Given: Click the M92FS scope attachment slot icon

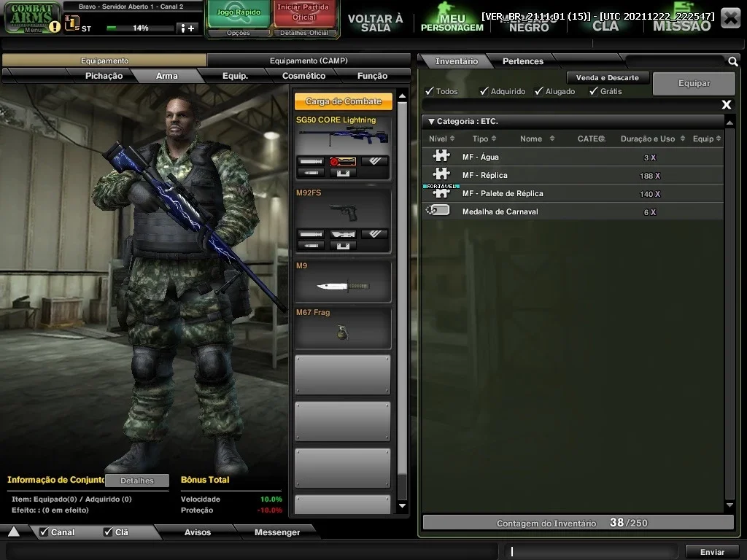Looking at the screenshot, I should click(x=343, y=234).
